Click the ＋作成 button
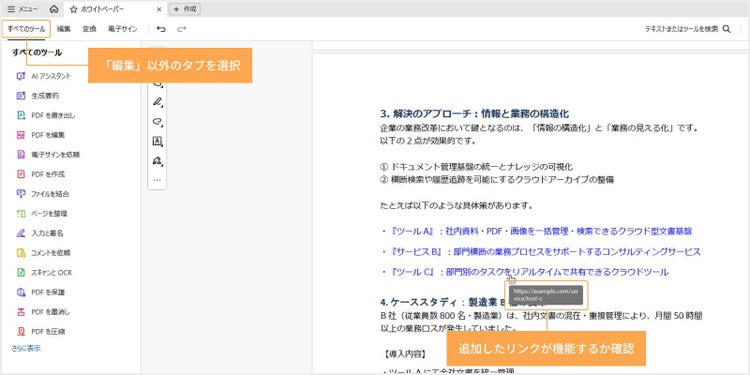 (x=185, y=9)
